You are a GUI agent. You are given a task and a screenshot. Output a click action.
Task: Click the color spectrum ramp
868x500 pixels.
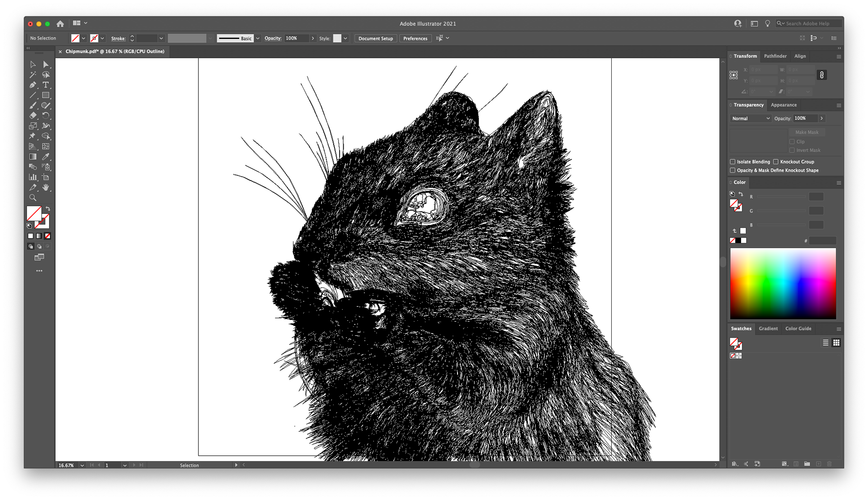(x=783, y=284)
